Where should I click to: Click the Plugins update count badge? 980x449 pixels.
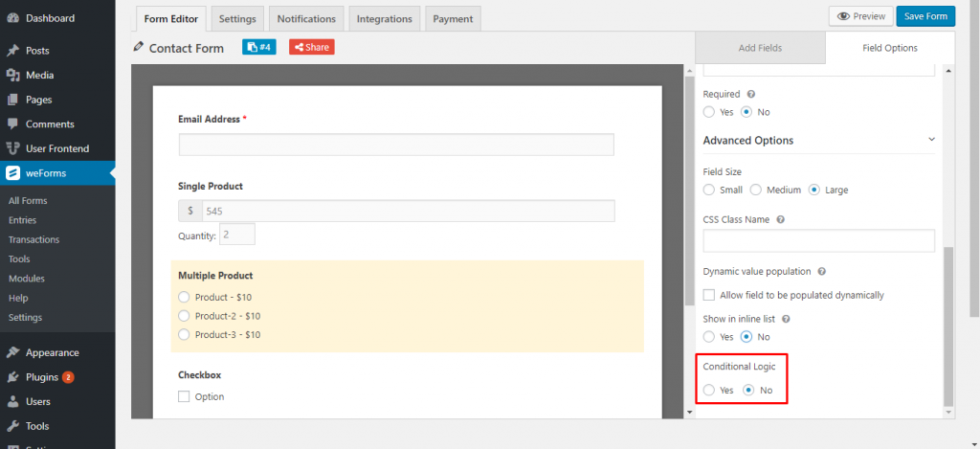tap(68, 377)
